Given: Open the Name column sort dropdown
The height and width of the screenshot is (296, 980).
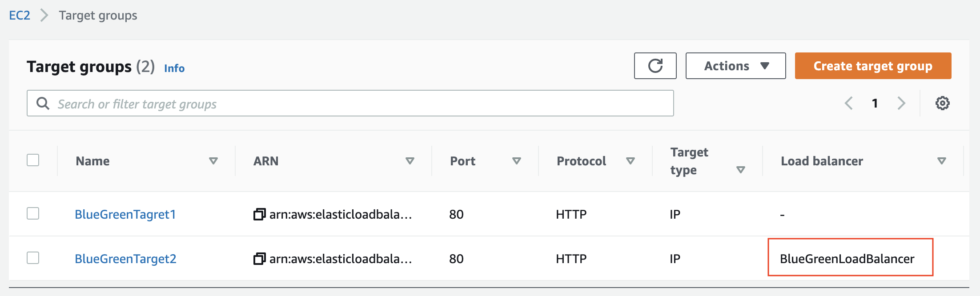Looking at the screenshot, I should [214, 161].
